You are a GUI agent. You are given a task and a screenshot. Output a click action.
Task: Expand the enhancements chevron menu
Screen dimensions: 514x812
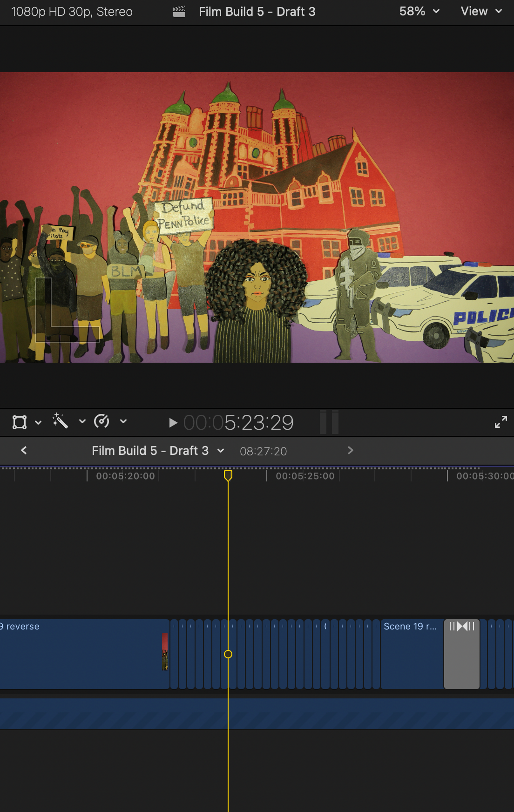82,421
